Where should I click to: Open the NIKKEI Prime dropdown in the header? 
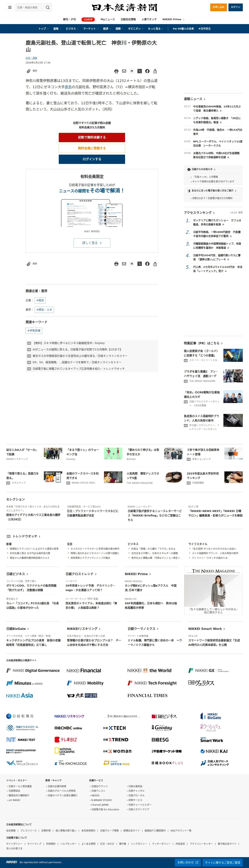pos(173,19)
